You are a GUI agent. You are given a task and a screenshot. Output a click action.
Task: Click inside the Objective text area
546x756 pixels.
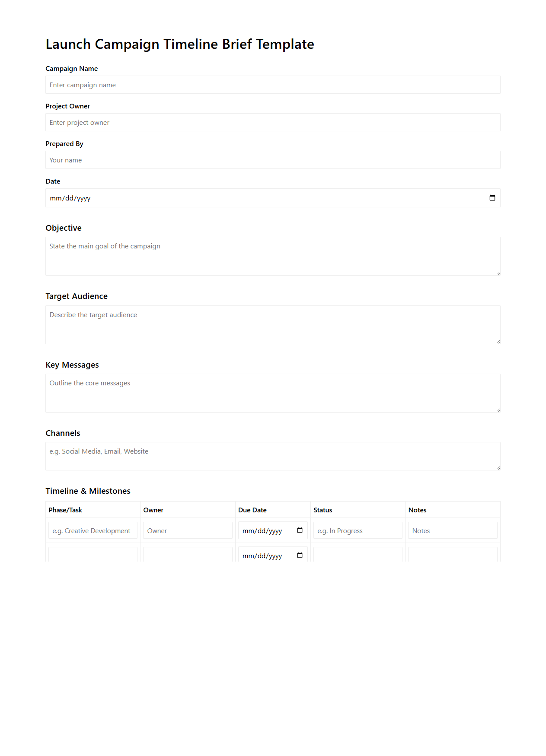click(272, 255)
